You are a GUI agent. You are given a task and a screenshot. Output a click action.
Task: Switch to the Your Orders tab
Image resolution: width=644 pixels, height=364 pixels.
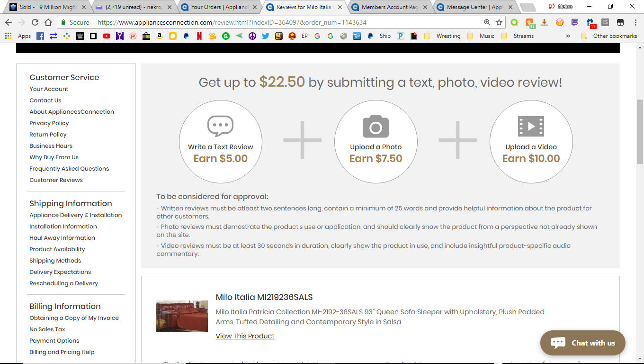tap(219, 7)
